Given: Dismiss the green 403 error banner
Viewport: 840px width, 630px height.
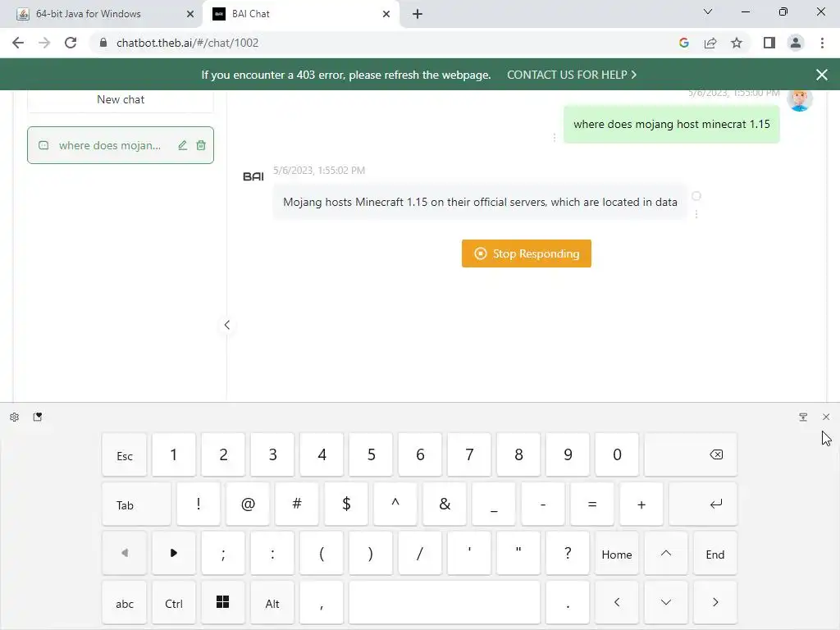Looking at the screenshot, I should tap(822, 75).
